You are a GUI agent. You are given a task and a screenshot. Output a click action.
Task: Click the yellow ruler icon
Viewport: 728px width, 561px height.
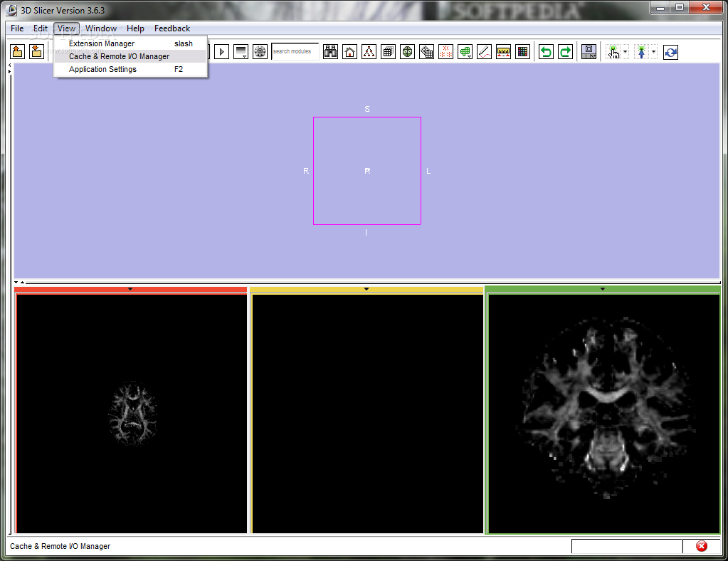click(503, 51)
